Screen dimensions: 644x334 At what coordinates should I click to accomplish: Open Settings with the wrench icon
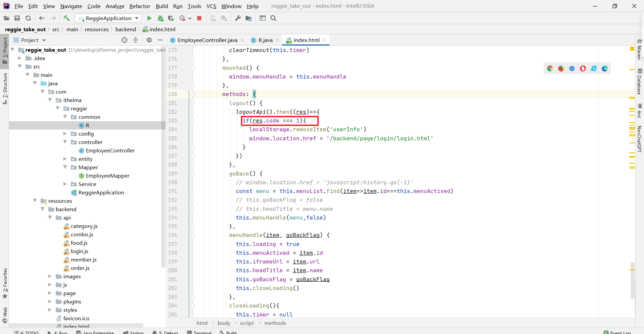tap(238, 18)
